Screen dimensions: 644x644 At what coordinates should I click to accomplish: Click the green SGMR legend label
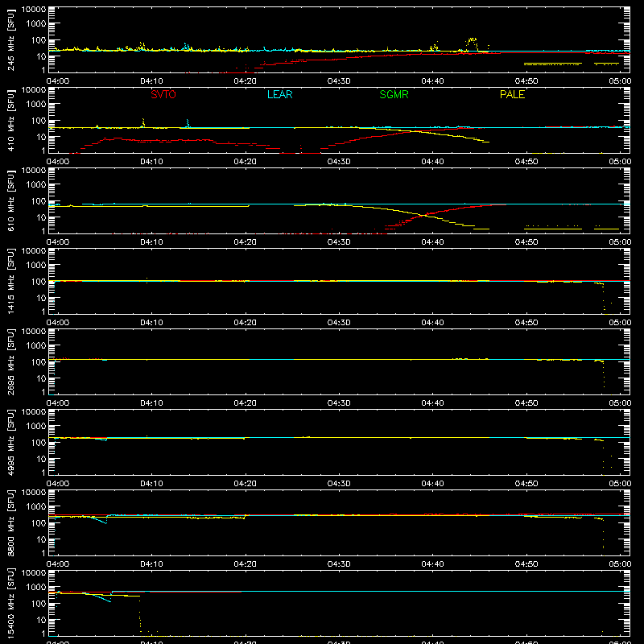click(394, 94)
